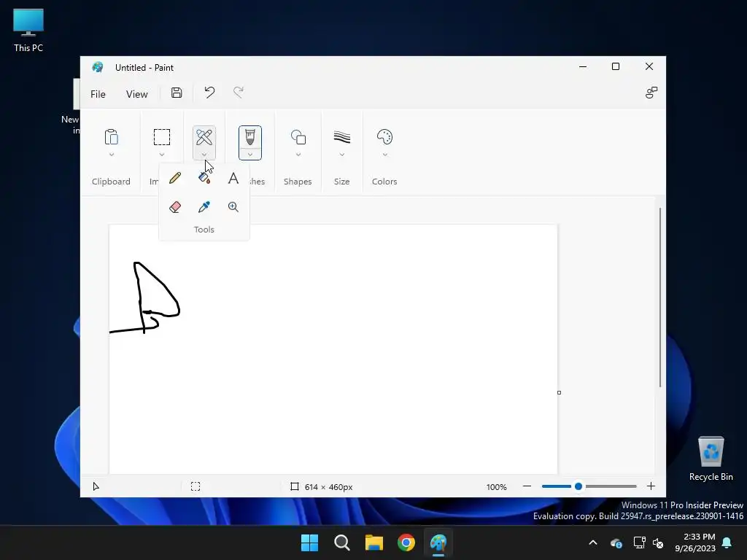
Task: Click the Undo arrow
Action: [x=209, y=93]
